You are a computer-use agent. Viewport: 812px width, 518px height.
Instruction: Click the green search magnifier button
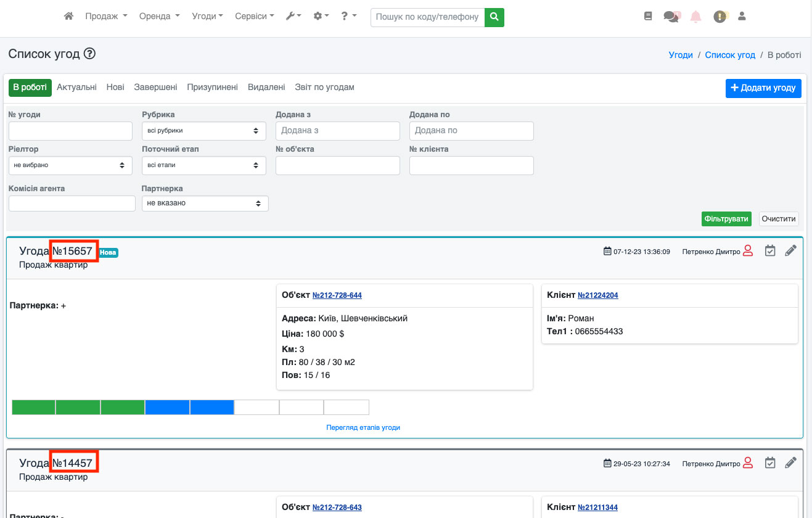(494, 17)
